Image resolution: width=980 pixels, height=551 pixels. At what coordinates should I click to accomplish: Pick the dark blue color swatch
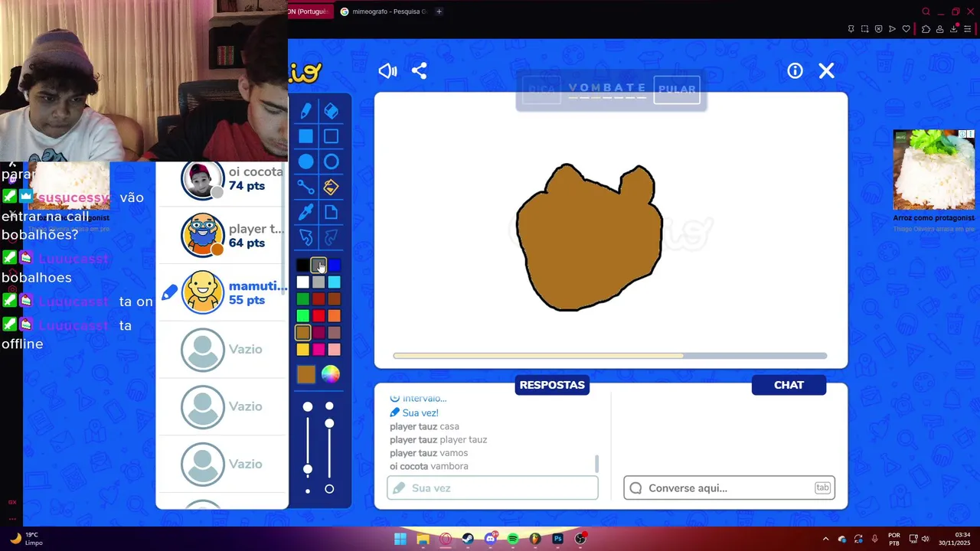pos(335,266)
